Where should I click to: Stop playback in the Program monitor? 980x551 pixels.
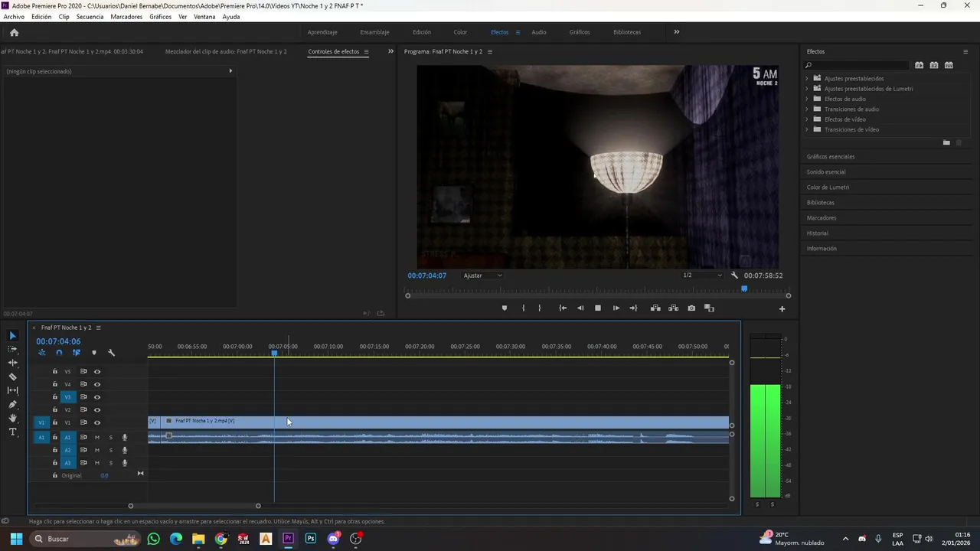(598, 308)
